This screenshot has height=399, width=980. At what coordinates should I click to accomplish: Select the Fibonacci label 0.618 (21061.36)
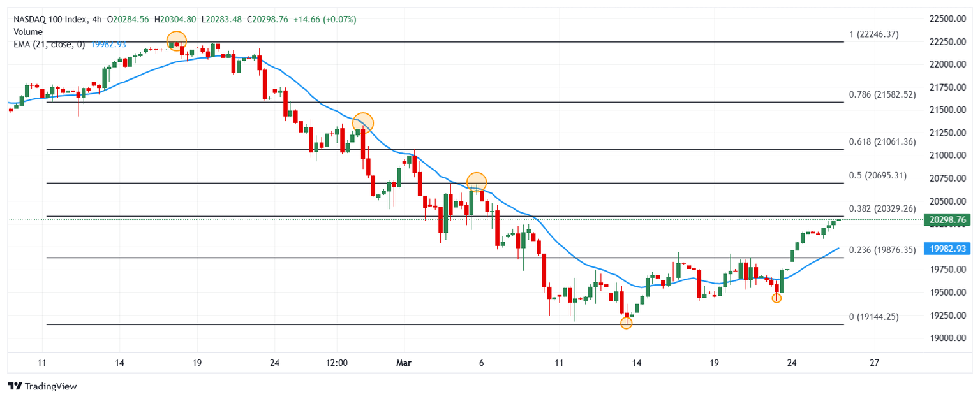[x=882, y=142]
